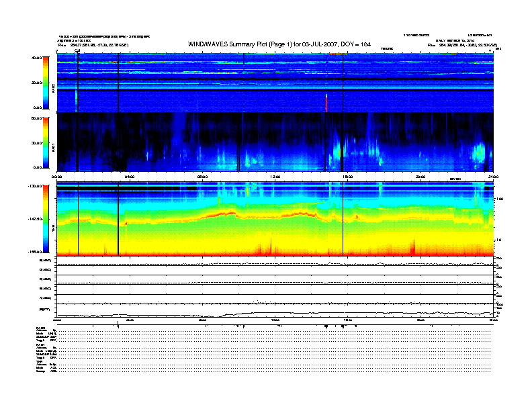Click the RAD2 vertical axis label of top spectrogram
The image size is (532, 411).
53,88
